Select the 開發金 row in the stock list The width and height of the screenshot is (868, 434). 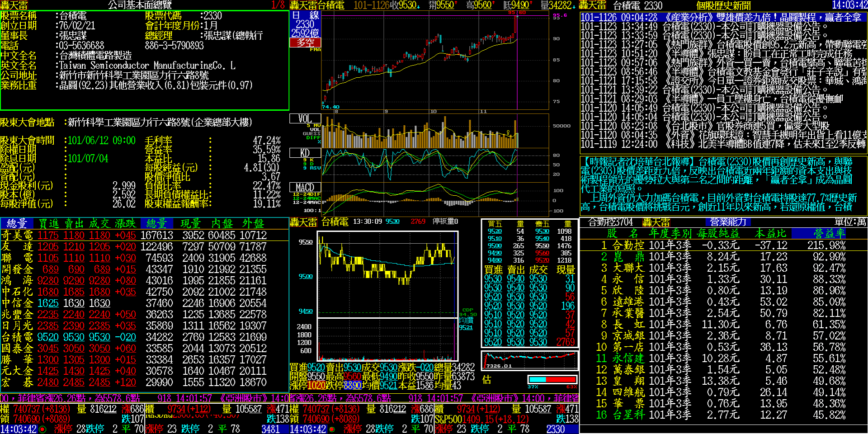click(x=144, y=269)
